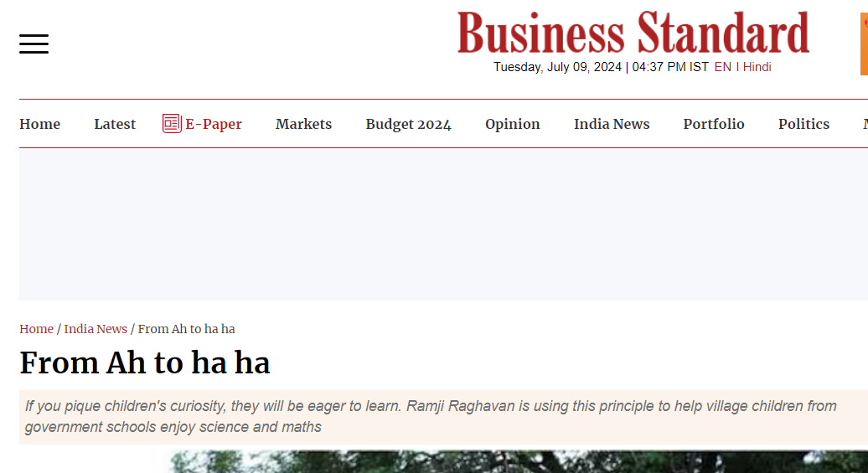Open the Portfolio section
The image size is (868, 473).
(714, 124)
